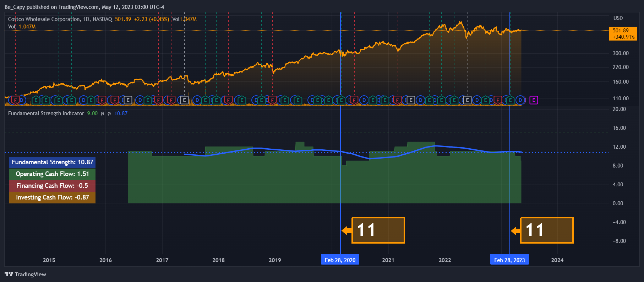Click the 110.00 price scale label
The image size is (644, 282).
[x=621, y=99]
